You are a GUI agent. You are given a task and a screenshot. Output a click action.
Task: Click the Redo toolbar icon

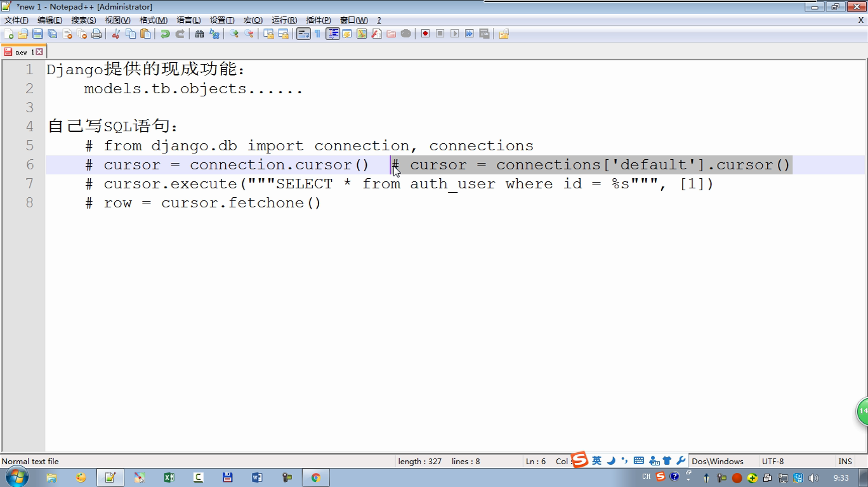coord(180,34)
